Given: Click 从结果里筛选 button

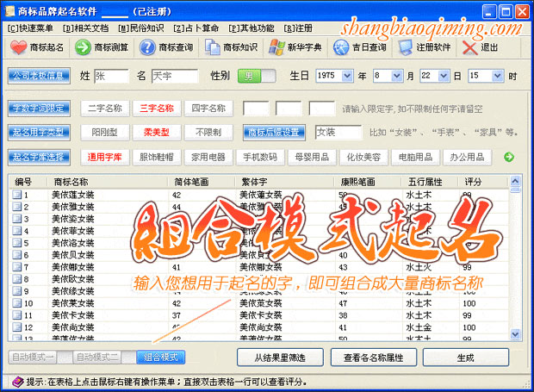Looking at the screenshot, I should 280,358.
